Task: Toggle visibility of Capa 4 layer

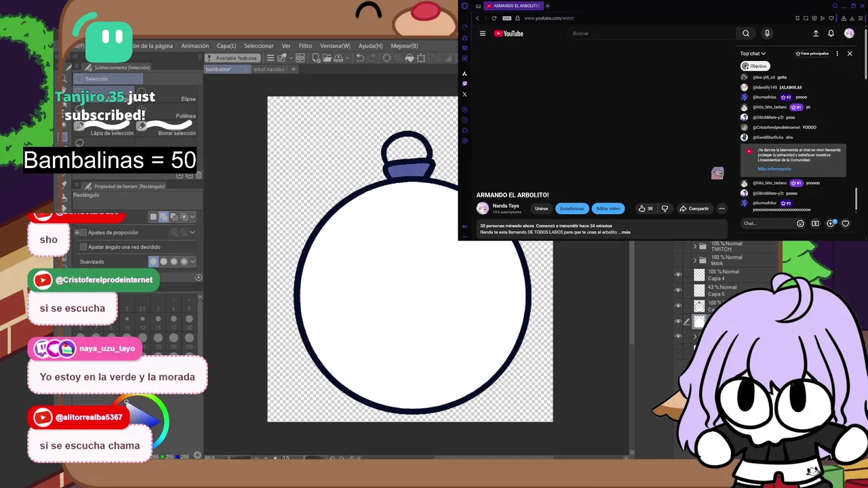Action: click(x=678, y=274)
